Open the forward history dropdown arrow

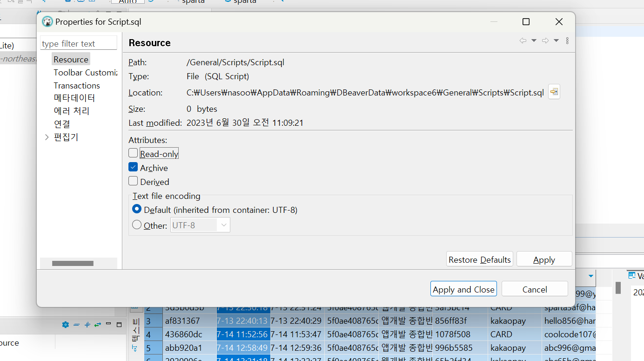click(x=556, y=41)
